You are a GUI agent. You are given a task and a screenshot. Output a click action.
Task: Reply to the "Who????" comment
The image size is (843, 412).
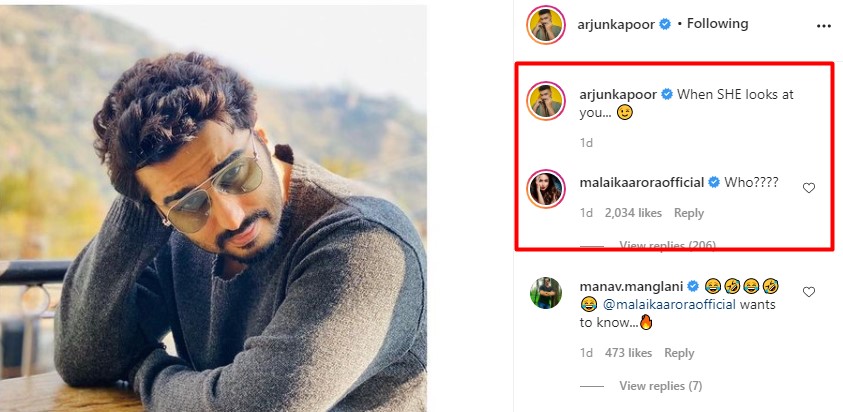coord(689,213)
